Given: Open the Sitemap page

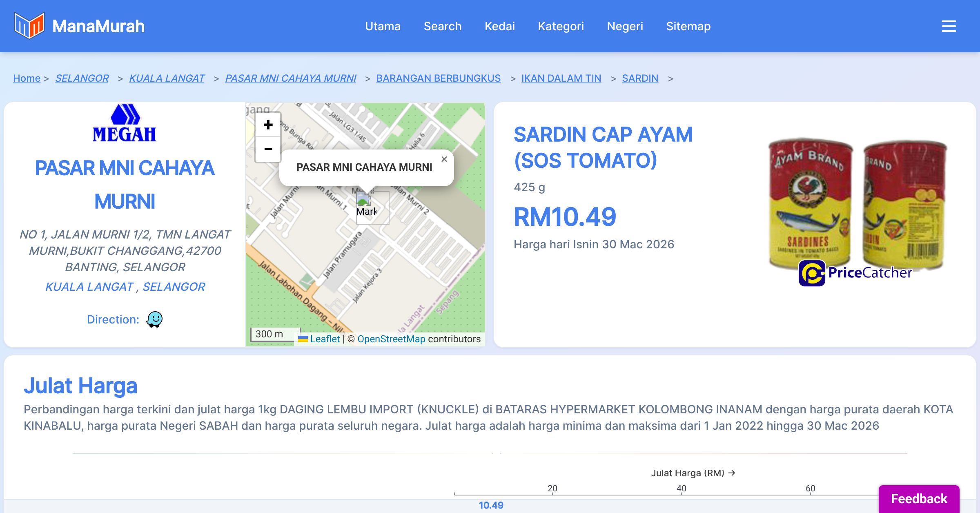Looking at the screenshot, I should click(688, 26).
